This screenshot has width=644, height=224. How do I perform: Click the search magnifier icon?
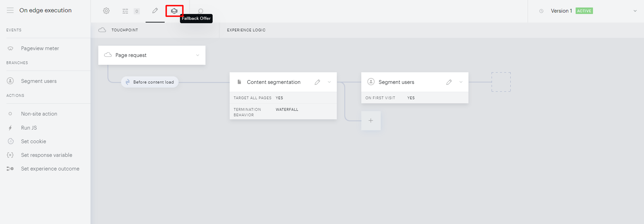(200, 11)
